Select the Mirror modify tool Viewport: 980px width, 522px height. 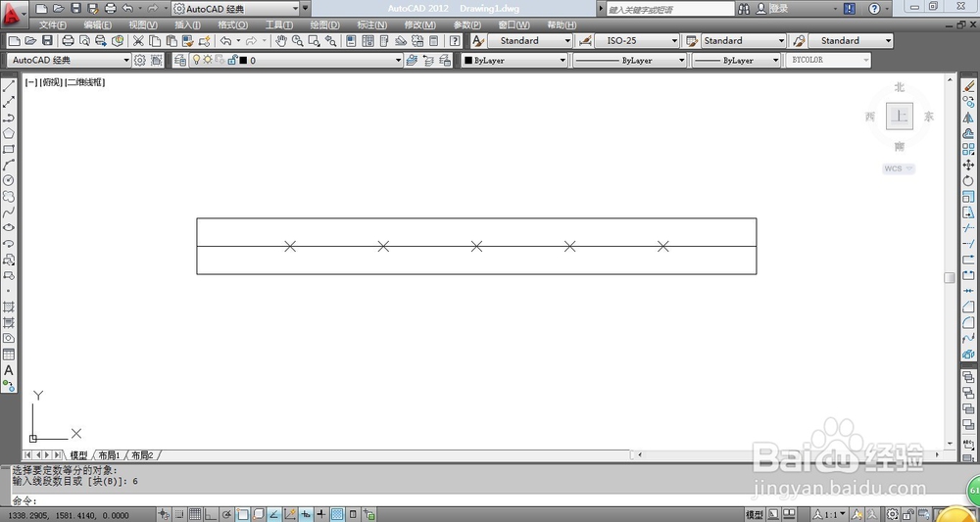968,118
